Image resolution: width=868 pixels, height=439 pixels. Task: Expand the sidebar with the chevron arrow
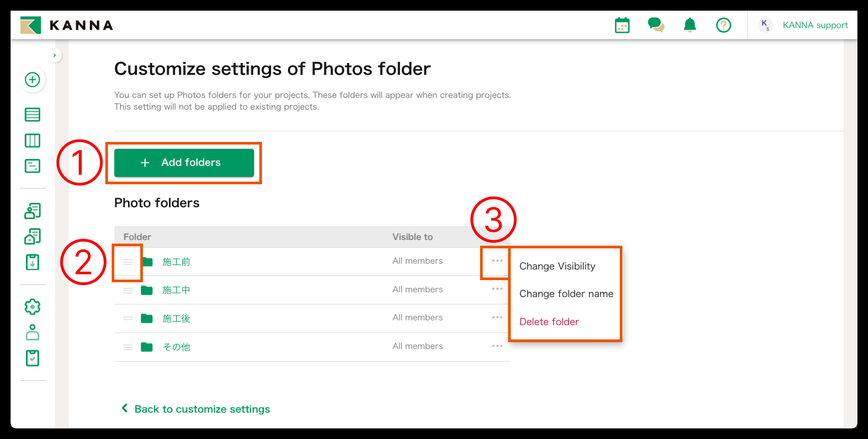pyautogui.click(x=55, y=56)
